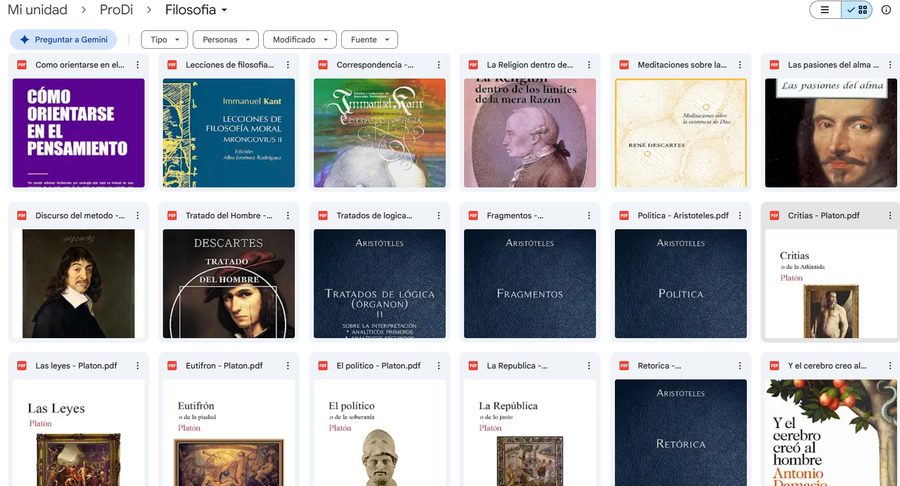Click PDF icon of Eutifron - Platon.pdf
This screenshot has width=900, height=486.
coord(172,366)
